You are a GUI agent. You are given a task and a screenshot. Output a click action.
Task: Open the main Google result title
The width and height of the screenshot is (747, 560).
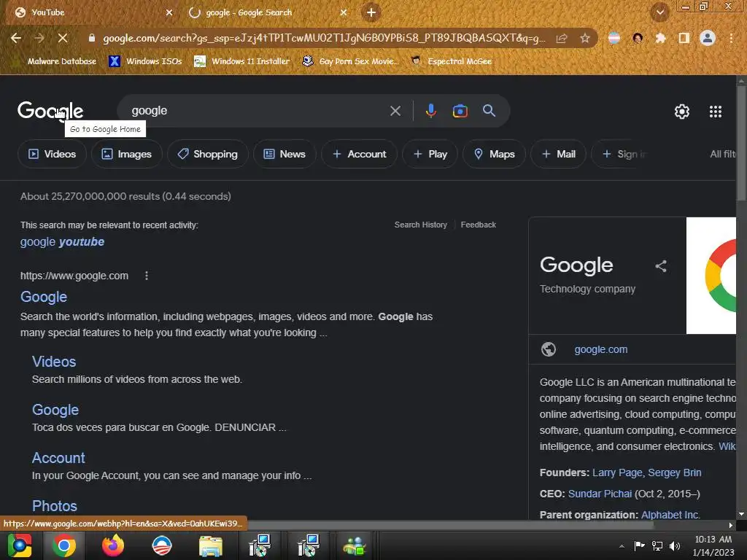[44, 297]
